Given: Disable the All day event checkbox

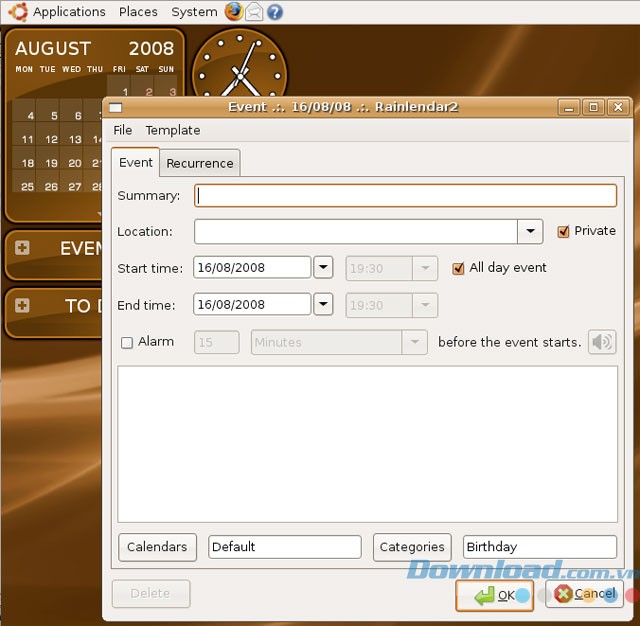Looking at the screenshot, I should tap(459, 268).
